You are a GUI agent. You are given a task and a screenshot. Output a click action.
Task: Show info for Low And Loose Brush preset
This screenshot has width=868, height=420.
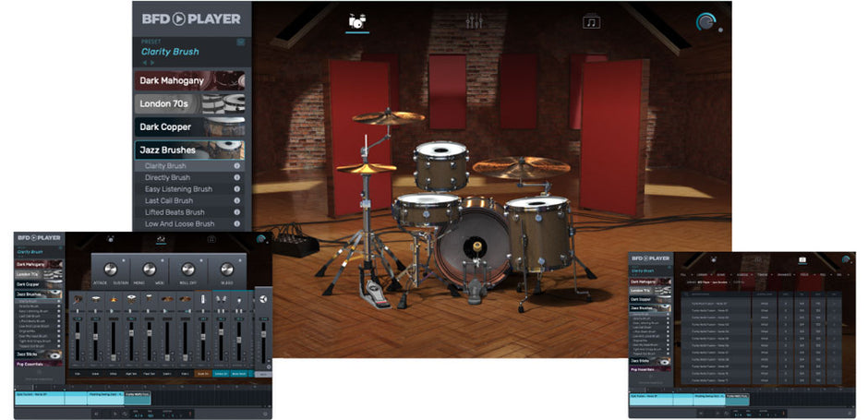coord(237,224)
